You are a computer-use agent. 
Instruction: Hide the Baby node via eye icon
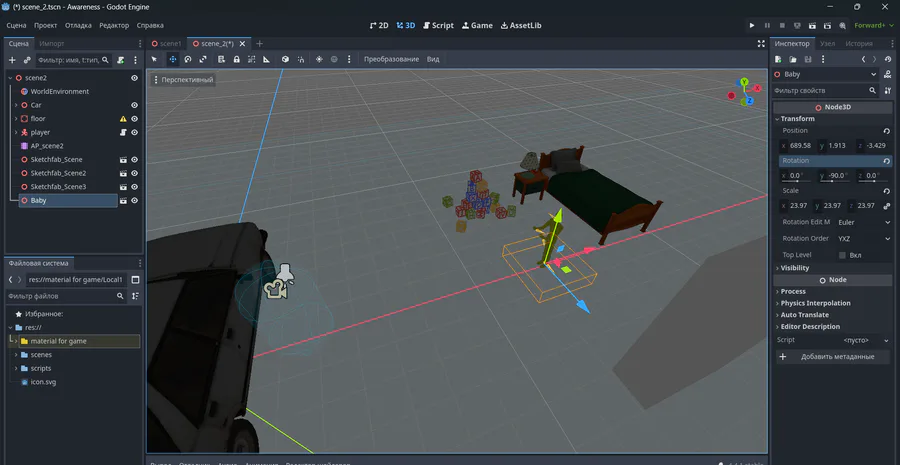point(134,201)
